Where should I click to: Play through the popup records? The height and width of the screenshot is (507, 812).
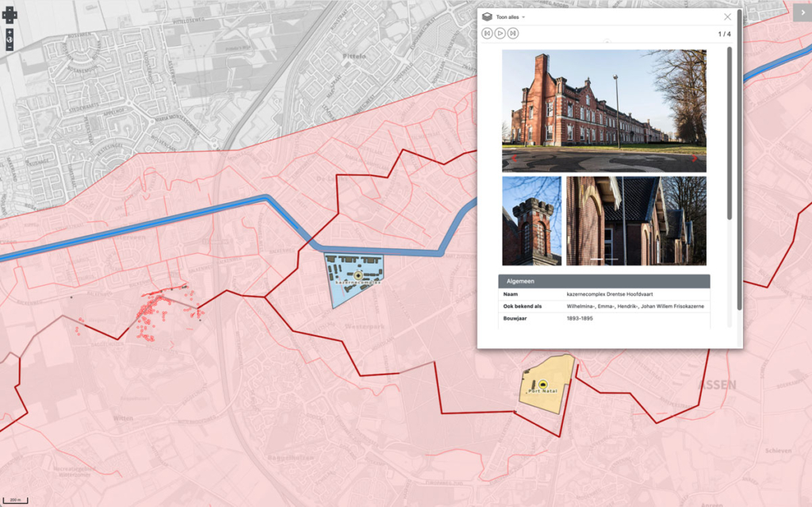[500, 33]
